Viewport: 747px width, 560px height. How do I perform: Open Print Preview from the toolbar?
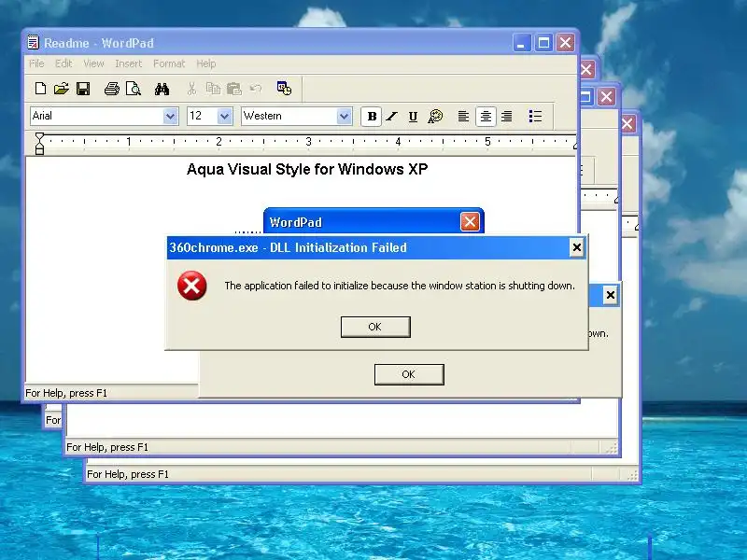point(134,89)
